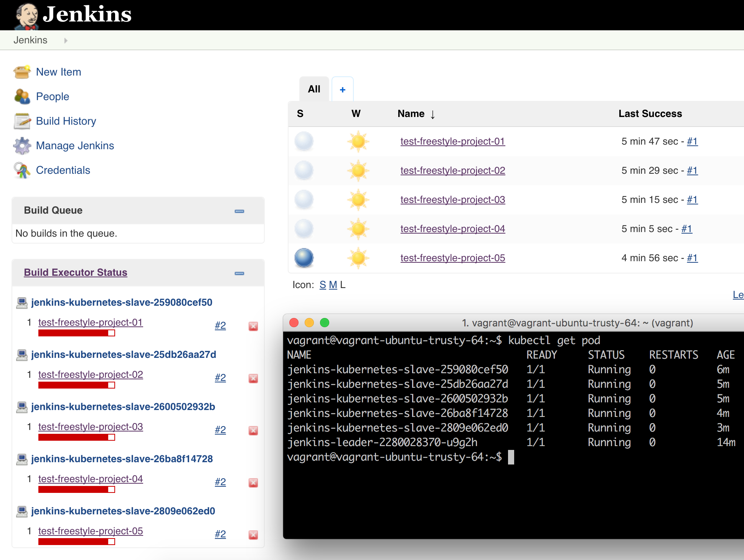Sort by the W weather column
The image size is (744, 560).
click(356, 114)
